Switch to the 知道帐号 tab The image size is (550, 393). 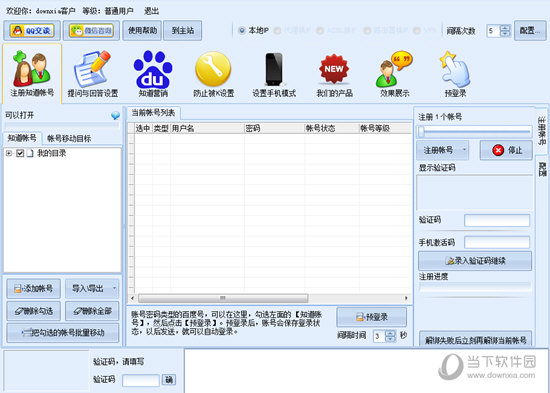tap(22, 138)
